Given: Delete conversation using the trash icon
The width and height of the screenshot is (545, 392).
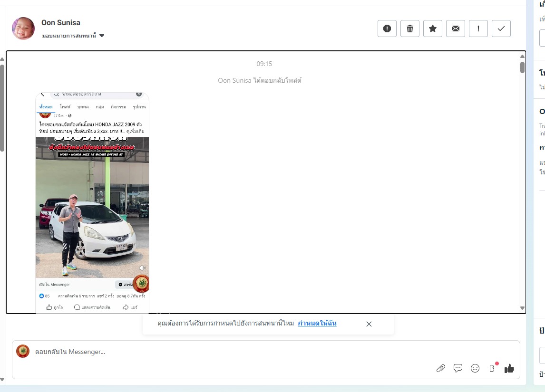Looking at the screenshot, I should coord(409,29).
